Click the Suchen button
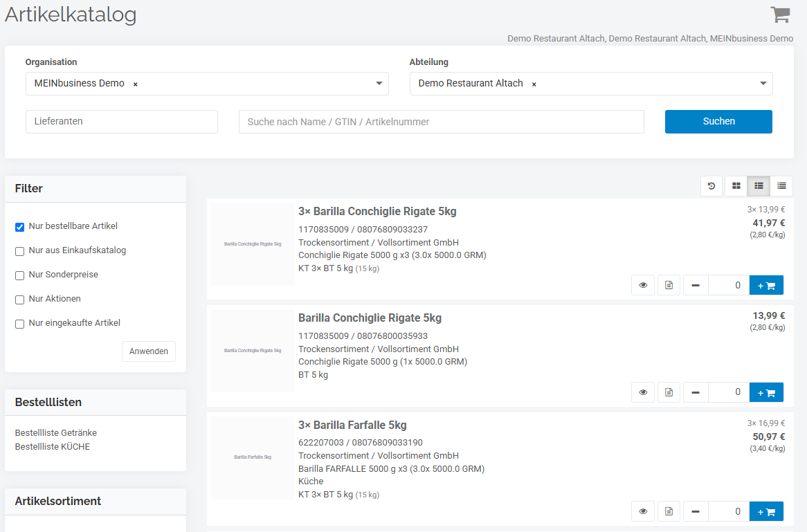Screen dimensions: 807x532 [x=718, y=122]
